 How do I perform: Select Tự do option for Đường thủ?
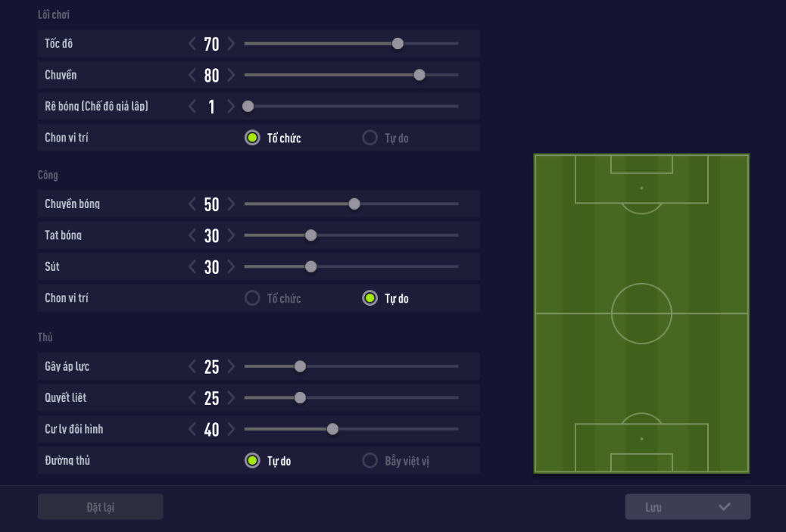253,461
